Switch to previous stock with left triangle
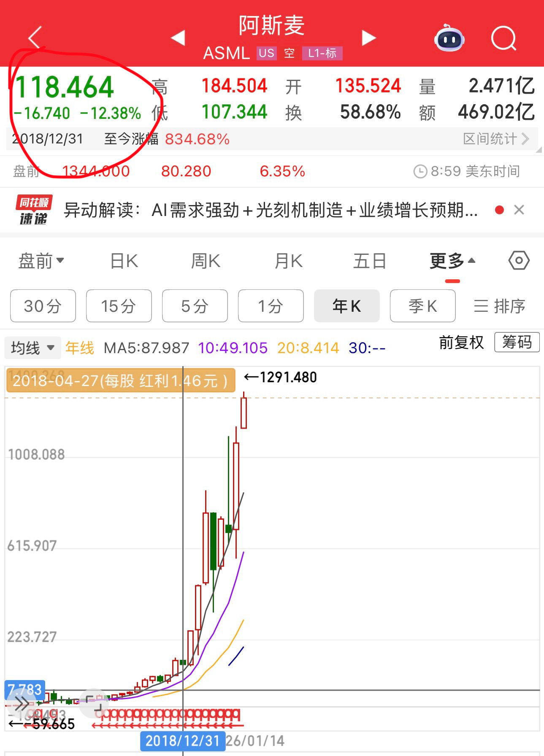 (x=178, y=38)
